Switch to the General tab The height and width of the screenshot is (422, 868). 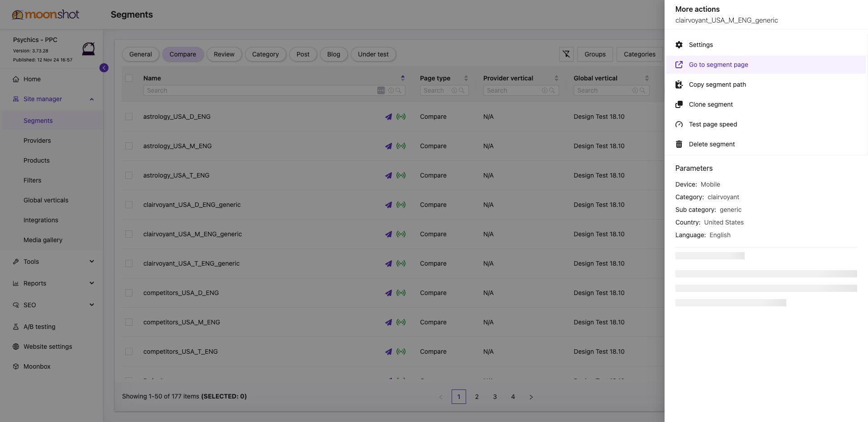(141, 54)
